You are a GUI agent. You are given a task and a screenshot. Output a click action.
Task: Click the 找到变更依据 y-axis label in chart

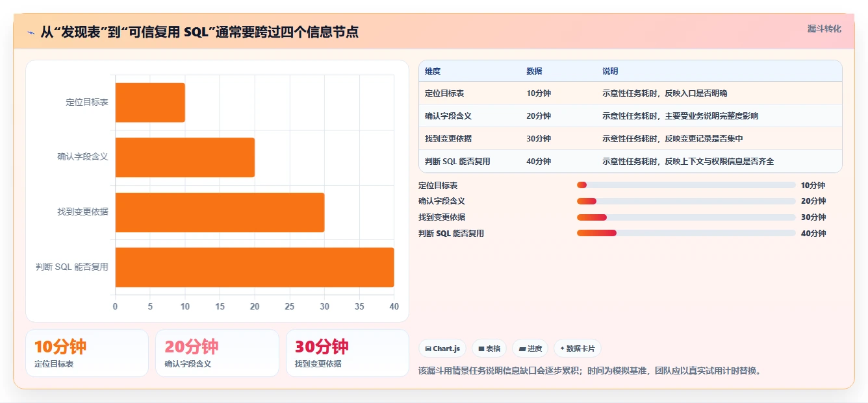83,212
